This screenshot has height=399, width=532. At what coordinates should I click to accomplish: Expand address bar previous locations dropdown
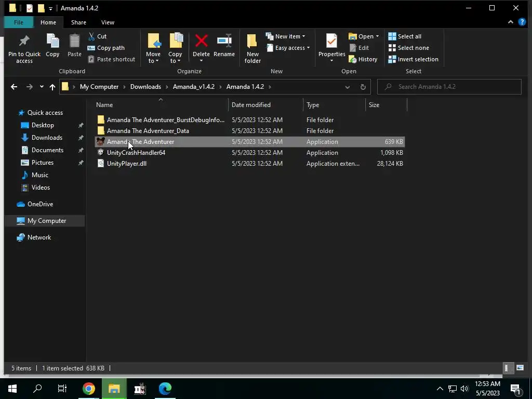pos(348,87)
